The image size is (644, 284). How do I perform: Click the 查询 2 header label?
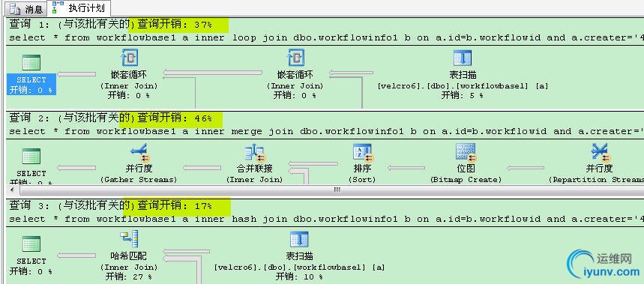(x=29, y=118)
